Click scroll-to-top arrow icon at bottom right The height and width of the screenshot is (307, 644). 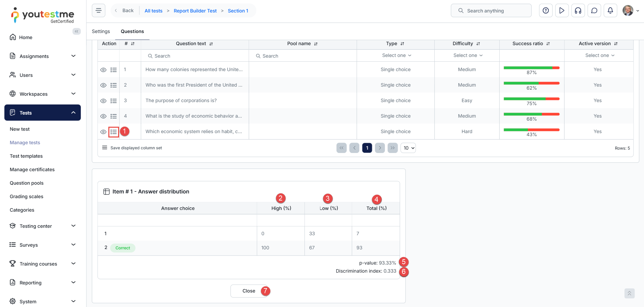coord(629,293)
